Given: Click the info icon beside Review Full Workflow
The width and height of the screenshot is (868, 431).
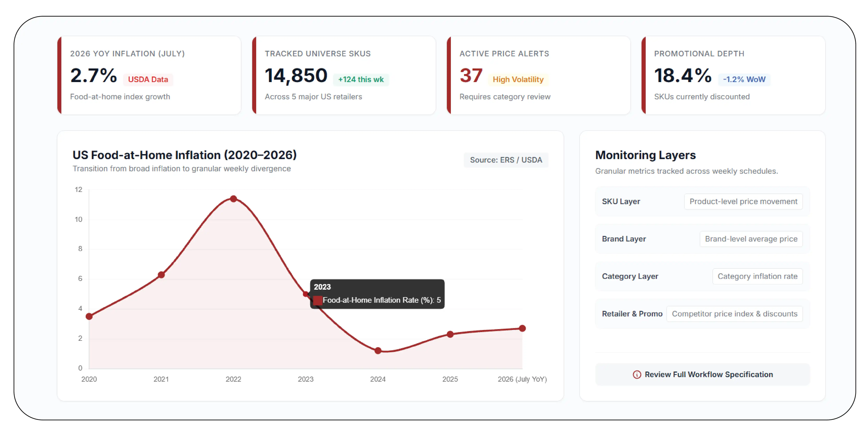Looking at the screenshot, I should click(x=636, y=374).
